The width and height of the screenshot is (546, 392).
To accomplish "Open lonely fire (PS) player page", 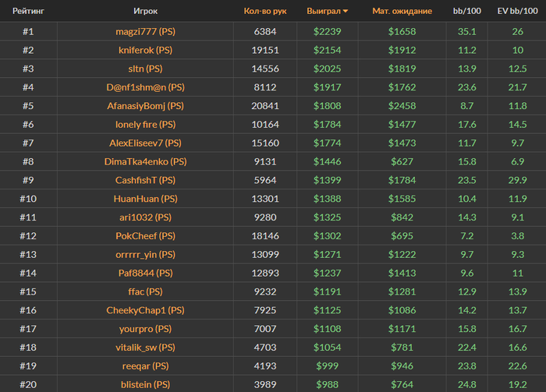I will [x=146, y=125].
